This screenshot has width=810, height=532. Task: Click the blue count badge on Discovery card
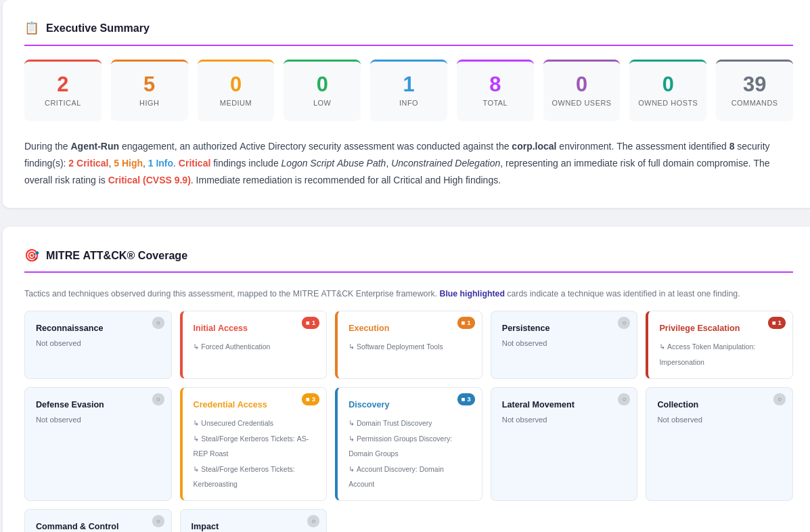pos(466,399)
